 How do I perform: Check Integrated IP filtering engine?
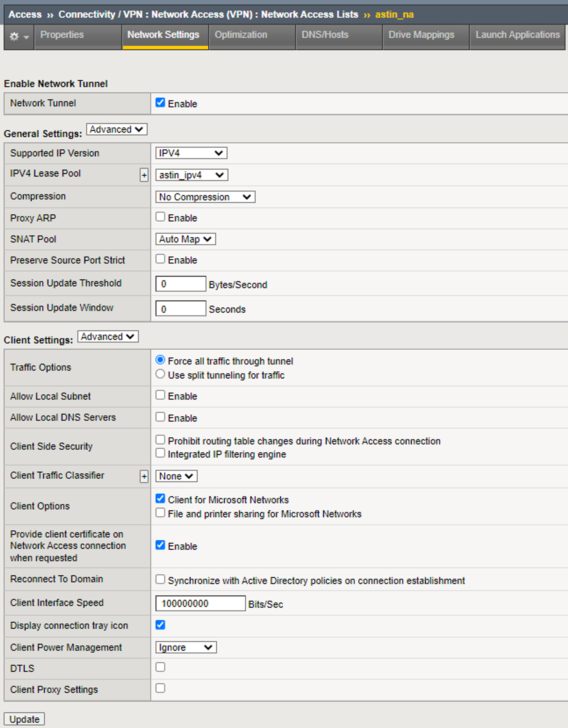[x=160, y=453]
